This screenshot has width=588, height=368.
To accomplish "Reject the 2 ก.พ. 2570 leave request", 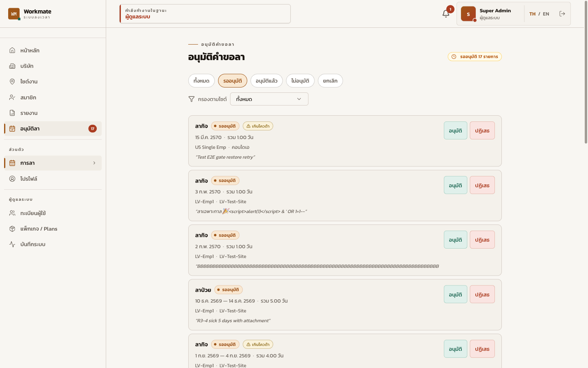I will 482,240.
